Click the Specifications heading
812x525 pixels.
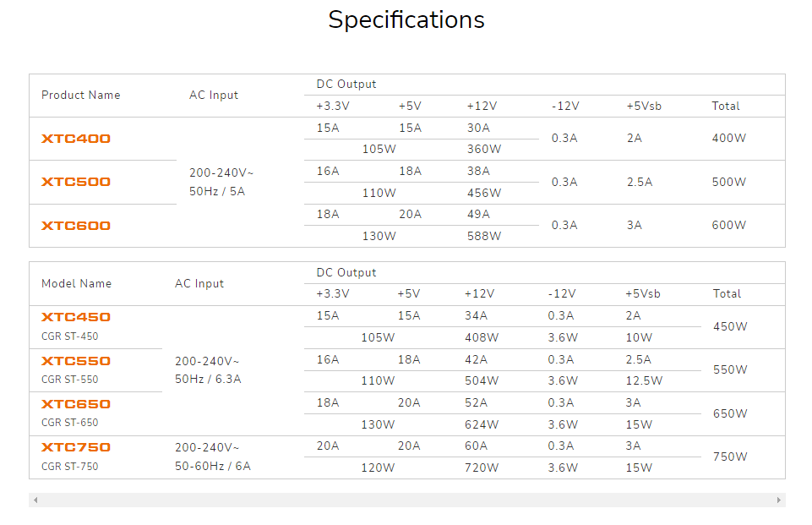pyautogui.click(x=406, y=19)
